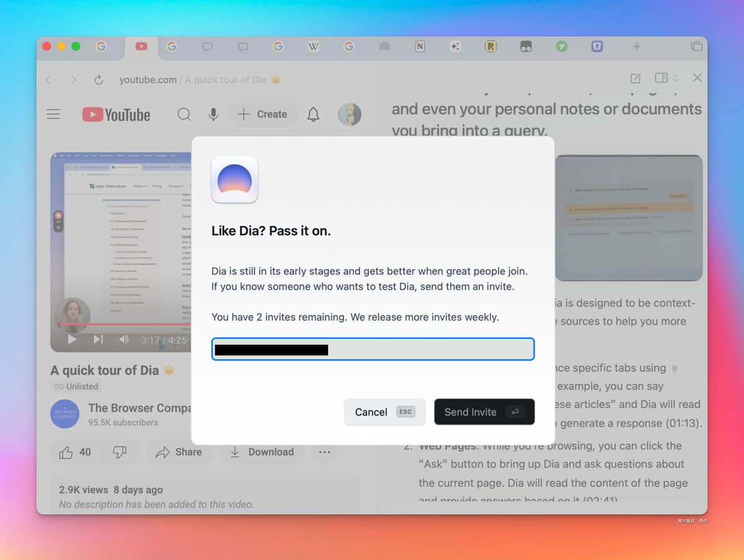744x560 pixels.
Task: Click the Send Invite button
Action: tap(484, 412)
